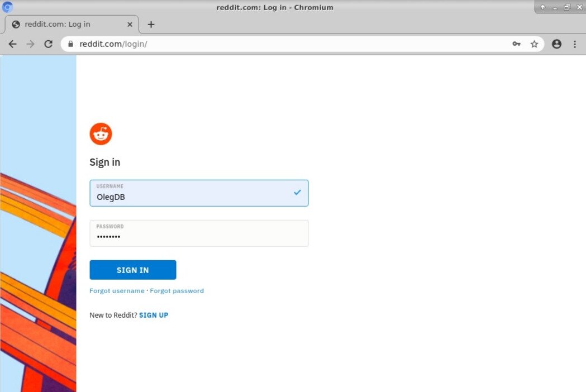The height and width of the screenshot is (392, 586).
Task: Click the browser forward arrow
Action: point(30,44)
